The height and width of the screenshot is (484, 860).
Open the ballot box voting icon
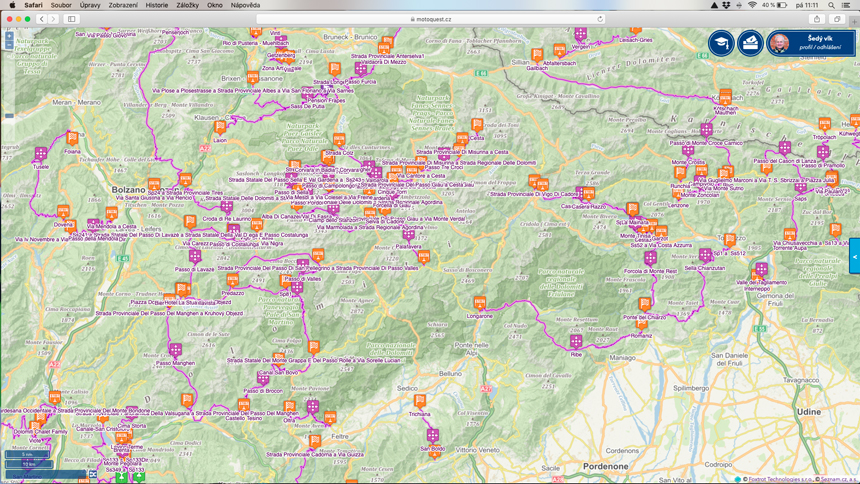tap(750, 42)
